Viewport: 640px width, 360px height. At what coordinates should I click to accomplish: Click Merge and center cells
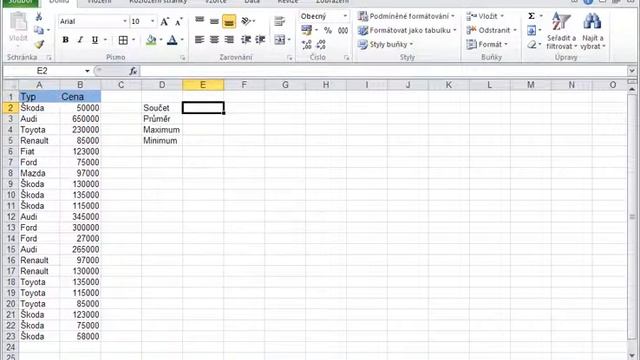click(280, 40)
